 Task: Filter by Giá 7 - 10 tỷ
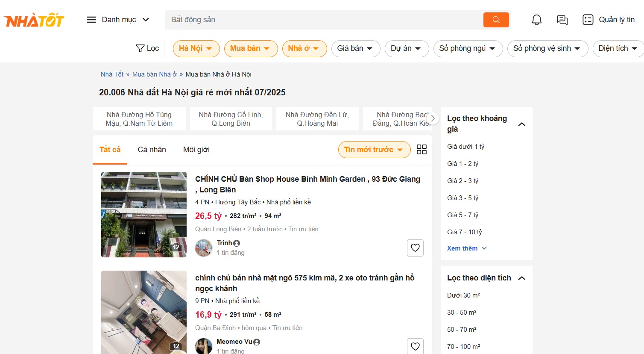[465, 232]
